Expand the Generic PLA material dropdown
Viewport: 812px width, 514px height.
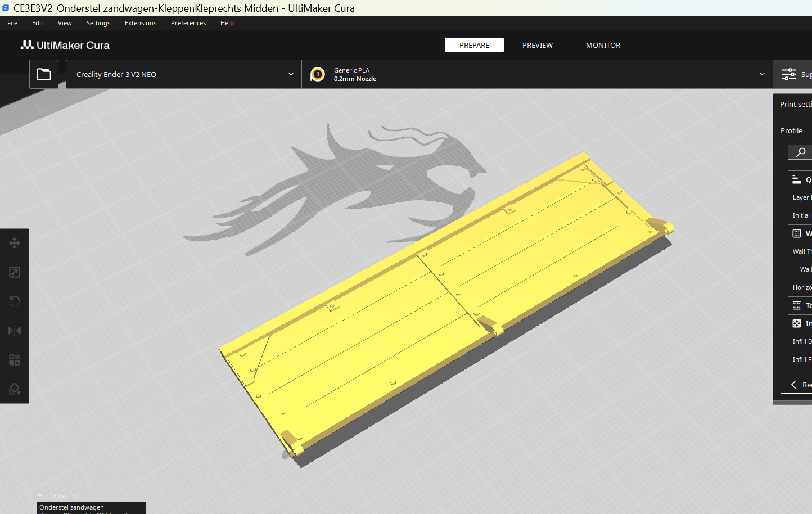click(537, 74)
